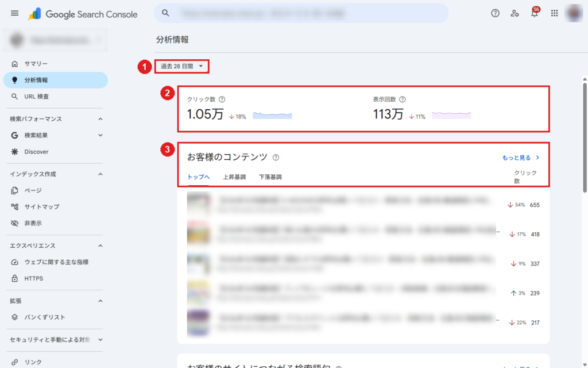The width and height of the screenshot is (588, 368).
Task: Click the URL search input field
Action: 301,13
